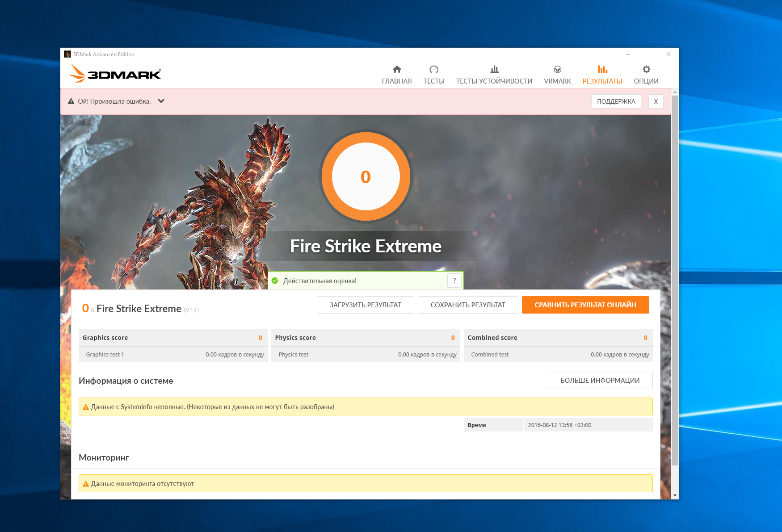This screenshot has height=532, width=782.
Task: Click the green valid-score checkmark icon
Action: (x=275, y=281)
